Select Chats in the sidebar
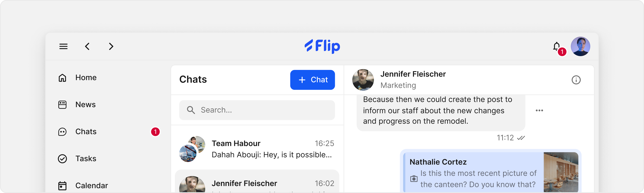 [108, 131]
